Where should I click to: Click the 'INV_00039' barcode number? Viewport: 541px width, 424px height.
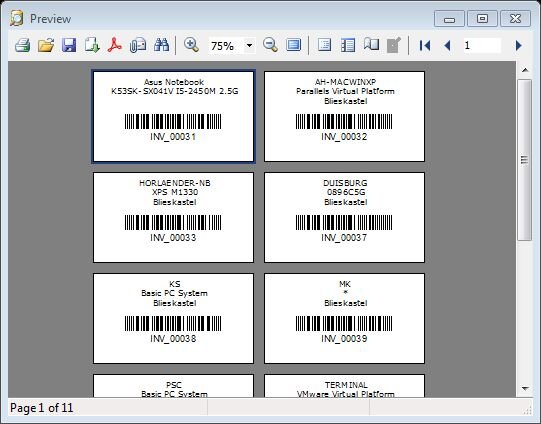pyautogui.click(x=344, y=339)
